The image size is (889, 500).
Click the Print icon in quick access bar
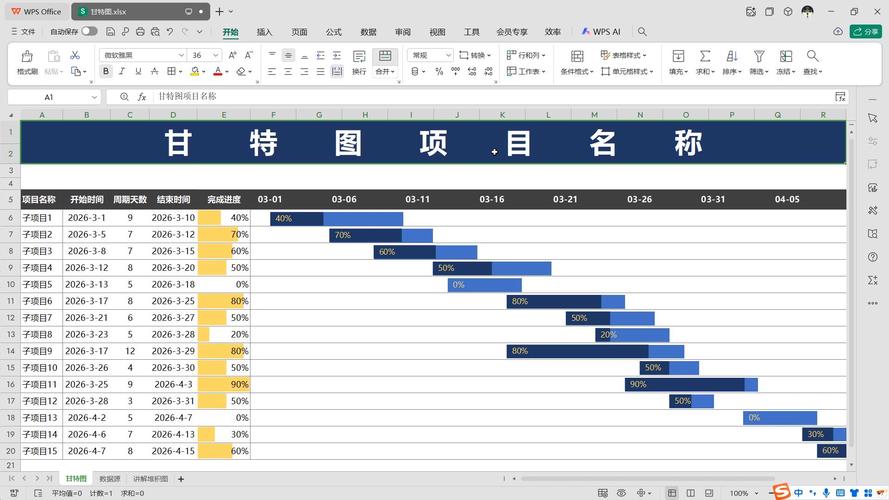[x=140, y=32]
